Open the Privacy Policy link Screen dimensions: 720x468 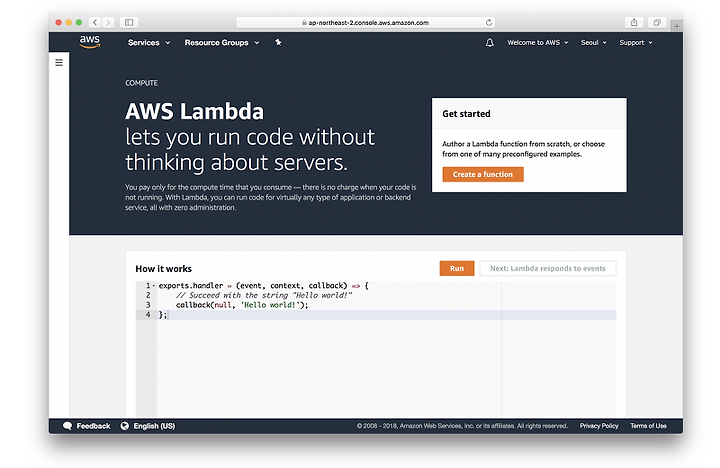599,426
